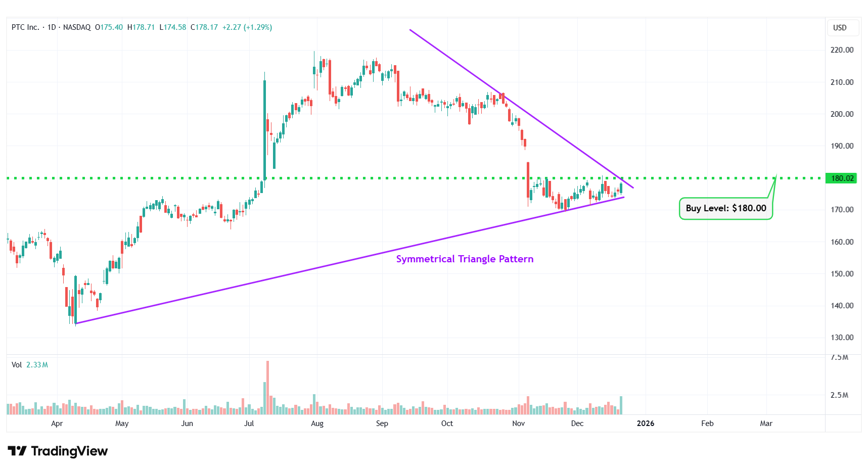Viewport: 868px width, 470px height.
Task: Click the 2.33M volume value
Action: click(x=37, y=365)
